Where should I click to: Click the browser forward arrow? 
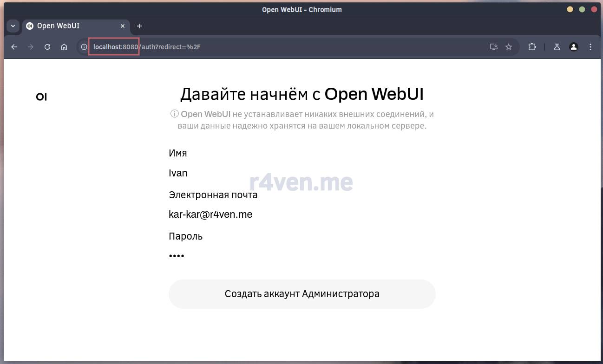31,47
